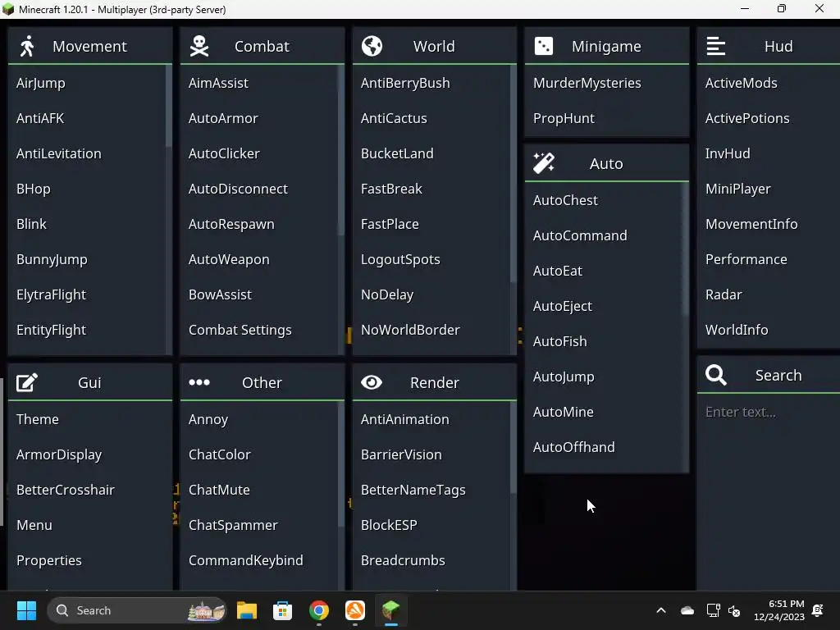Open the Windows Start menu
The image size is (840, 630).
tap(26, 610)
